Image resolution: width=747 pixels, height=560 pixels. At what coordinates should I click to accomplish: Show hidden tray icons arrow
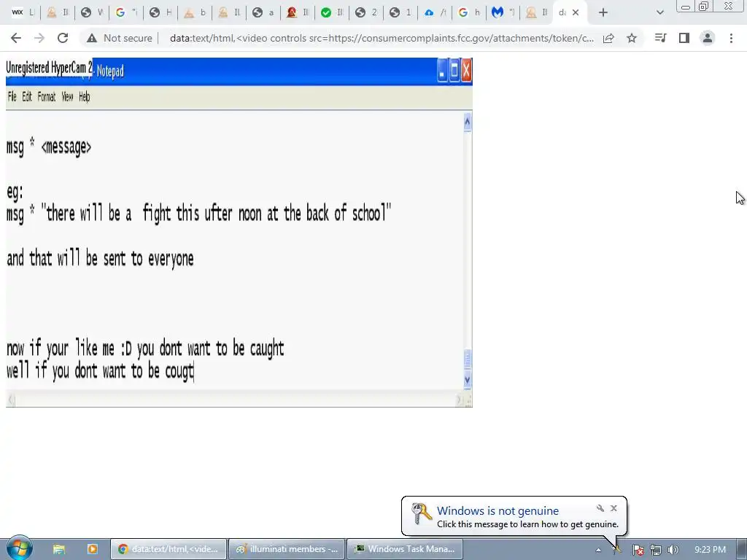[598, 550]
